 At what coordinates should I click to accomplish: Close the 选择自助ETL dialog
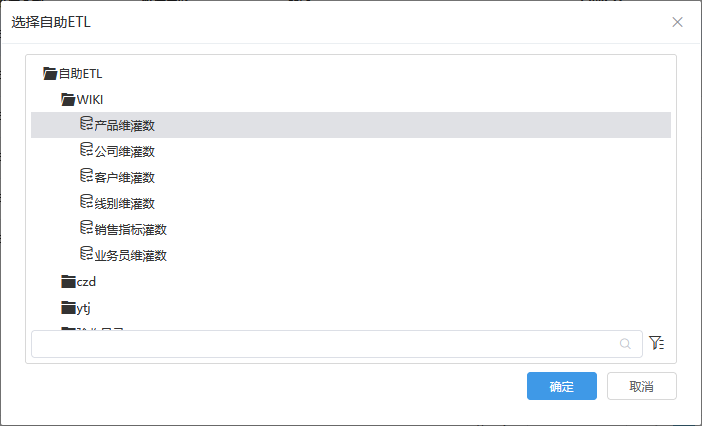coord(677,22)
